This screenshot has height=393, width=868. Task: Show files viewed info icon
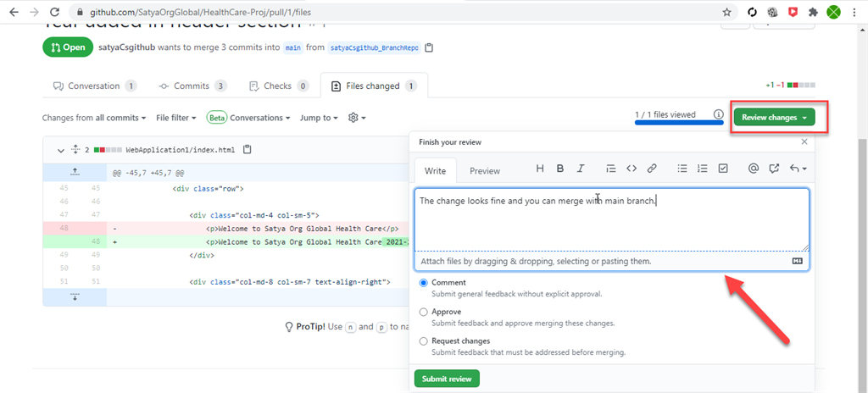click(x=718, y=114)
